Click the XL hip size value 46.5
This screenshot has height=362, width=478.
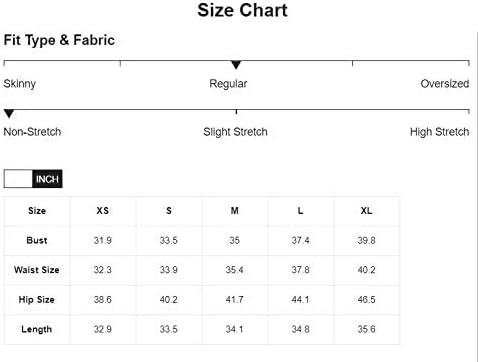[x=366, y=299]
